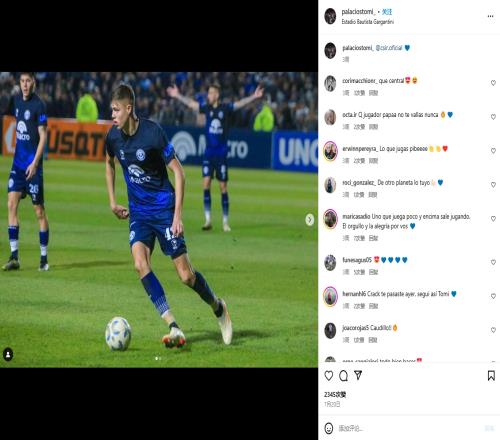Open the palaciostomi_ profile avatar in the header
Screen dimensions: 500x440
tap(330, 16)
